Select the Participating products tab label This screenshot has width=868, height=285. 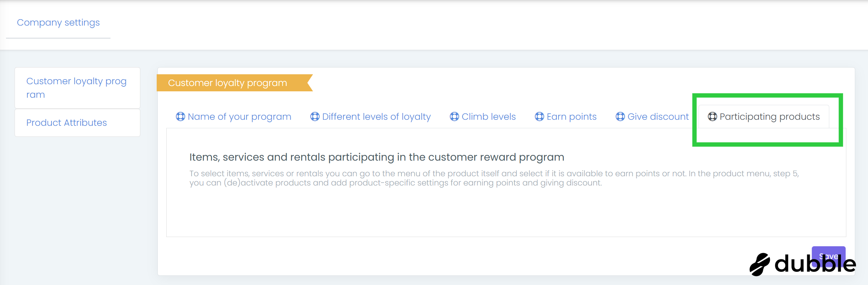pos(770,117)
